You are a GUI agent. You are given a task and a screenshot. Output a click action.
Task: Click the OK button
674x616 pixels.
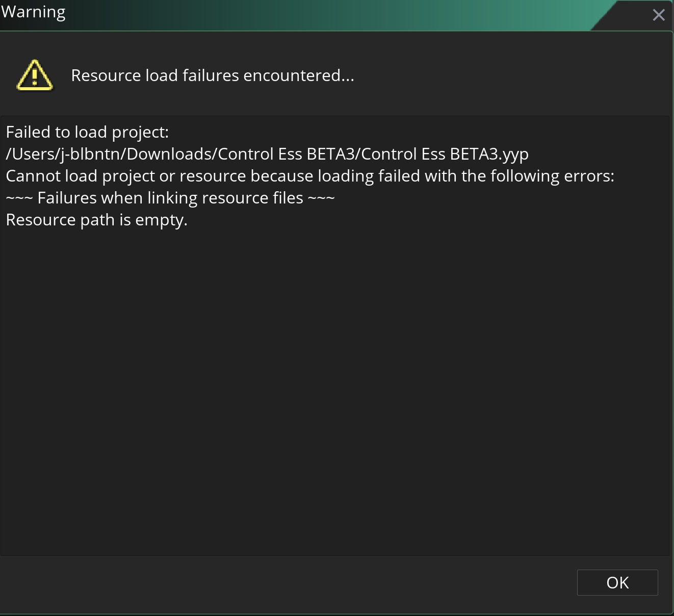click(x=617, y=582)
